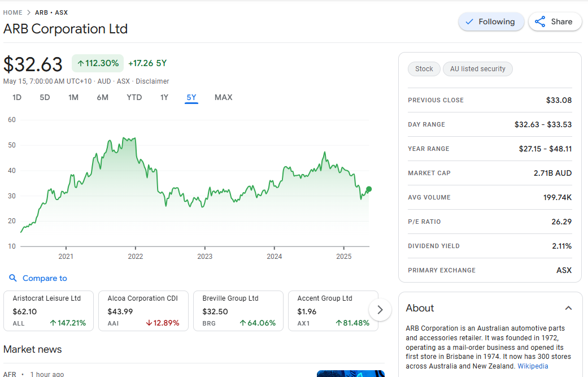The width and height of the screenshot is (588, 377).
Task: Switch chart to 1Y range
Action: (164, 97)
